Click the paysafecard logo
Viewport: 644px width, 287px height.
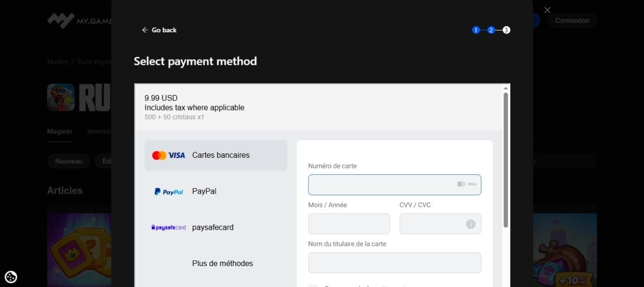(169, 227)
